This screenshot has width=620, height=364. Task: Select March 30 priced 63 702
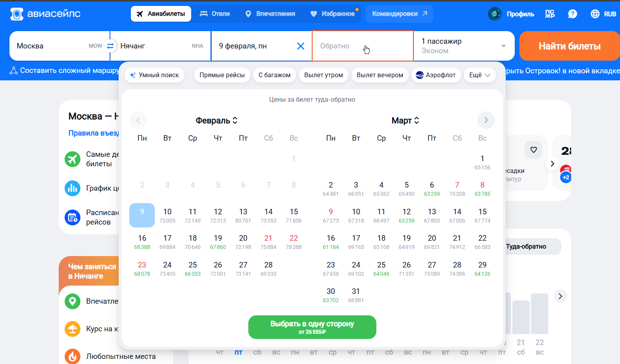[x=331, y=295]
